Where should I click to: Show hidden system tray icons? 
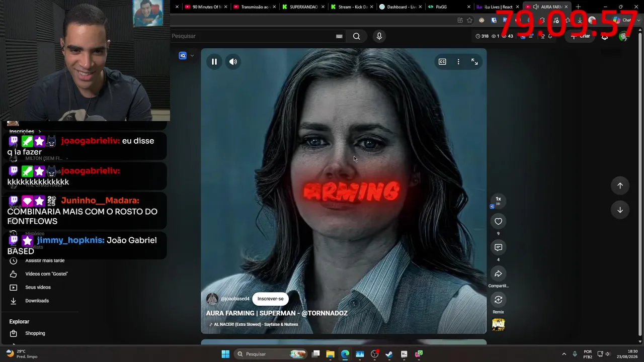coord(563,354)
